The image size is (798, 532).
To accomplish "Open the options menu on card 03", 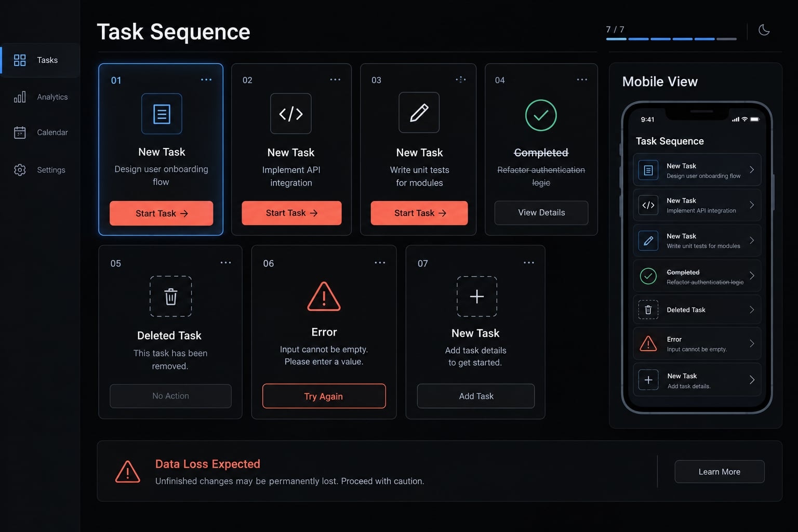I will pyautogui.click(x=461, y=79).
